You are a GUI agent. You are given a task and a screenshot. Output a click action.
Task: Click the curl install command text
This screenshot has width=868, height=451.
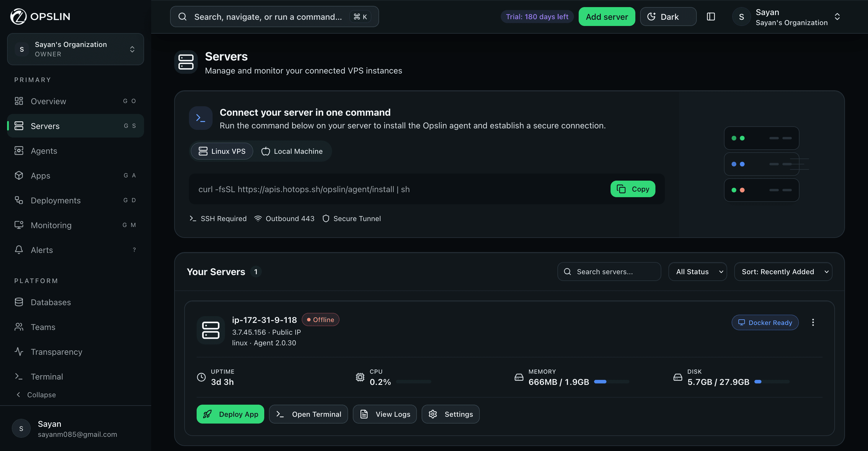click(304, 189)
